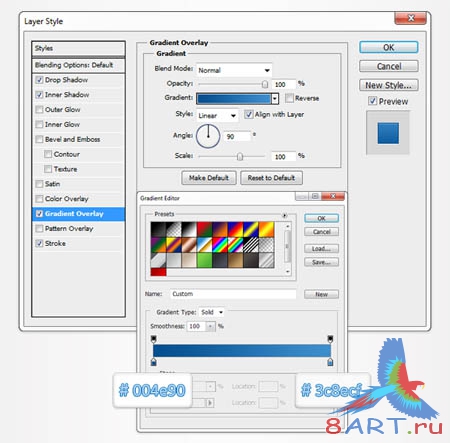Select the left opacity stop above gradient bar

(x=154, y=339)
